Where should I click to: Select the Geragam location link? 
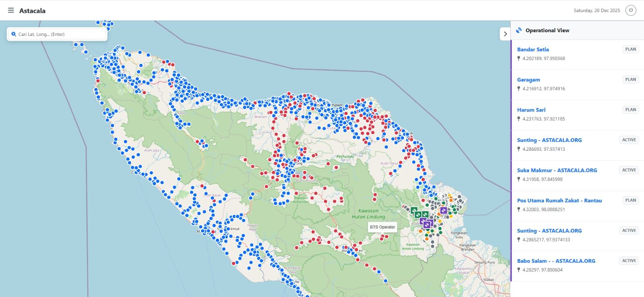pyautogui.click(x=528, y=80)
